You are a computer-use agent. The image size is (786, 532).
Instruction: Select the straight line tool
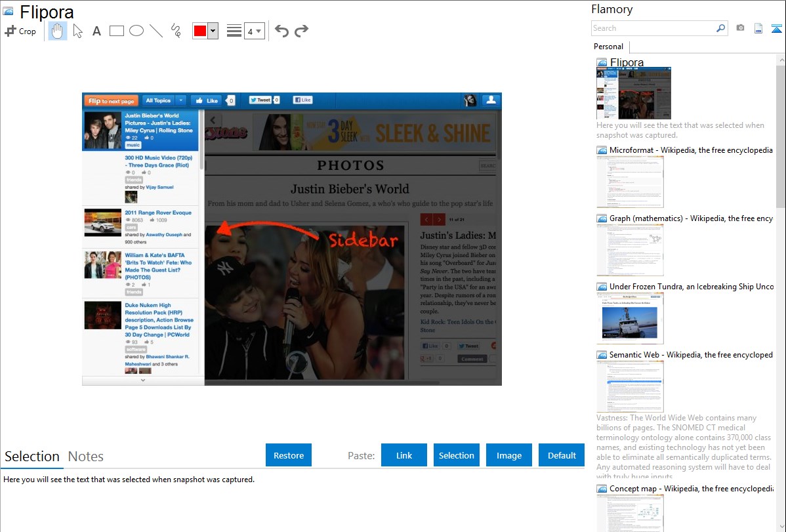coord(156,31)
